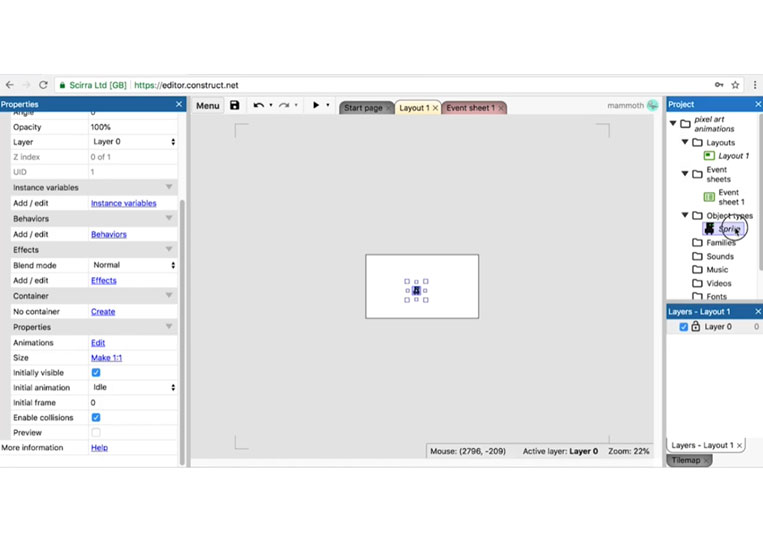763x541 pixels.
Task: Close the Project panel
Action: tap(758, 104)
